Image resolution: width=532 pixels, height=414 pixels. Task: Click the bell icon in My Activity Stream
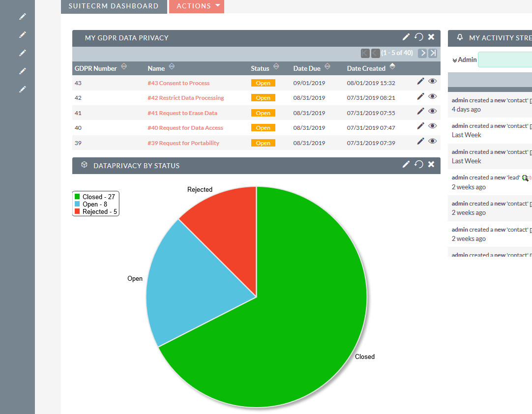click(x=460, y=37)
